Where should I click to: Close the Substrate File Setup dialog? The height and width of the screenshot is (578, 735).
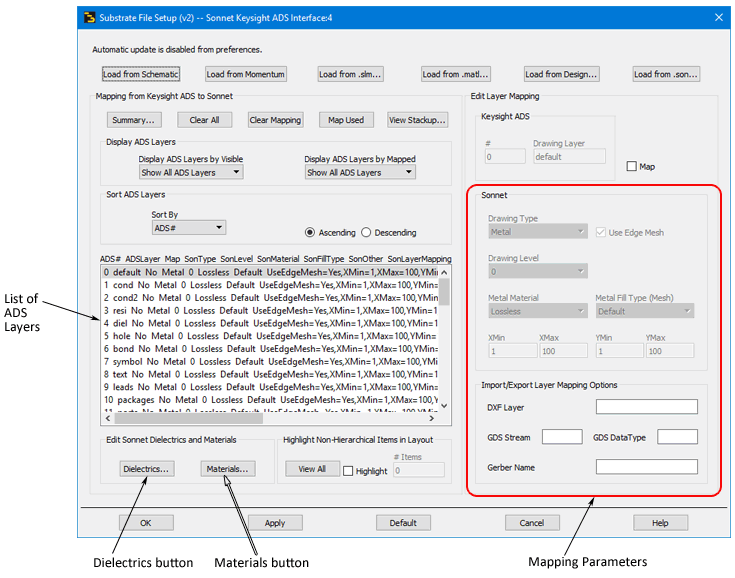click(719, 17)
